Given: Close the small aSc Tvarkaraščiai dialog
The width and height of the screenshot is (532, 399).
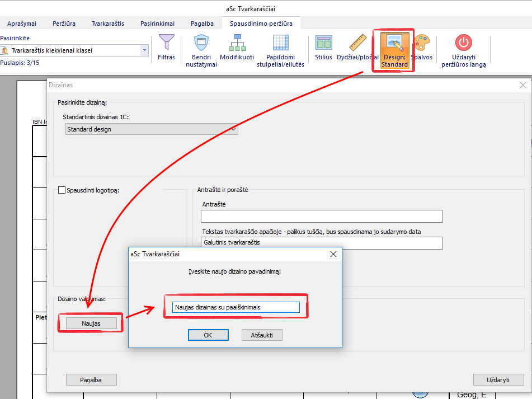Looking at the screenshot, I should (x=333, y=254).
